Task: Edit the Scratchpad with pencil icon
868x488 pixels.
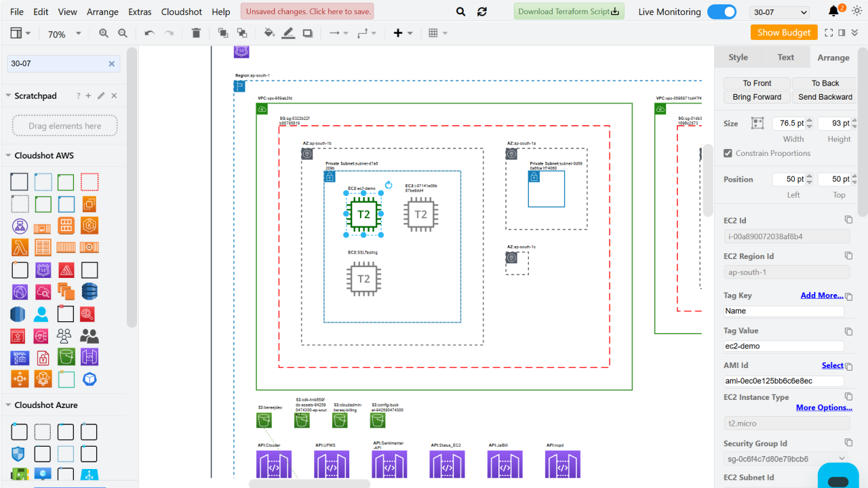Action: click(101, 96)
